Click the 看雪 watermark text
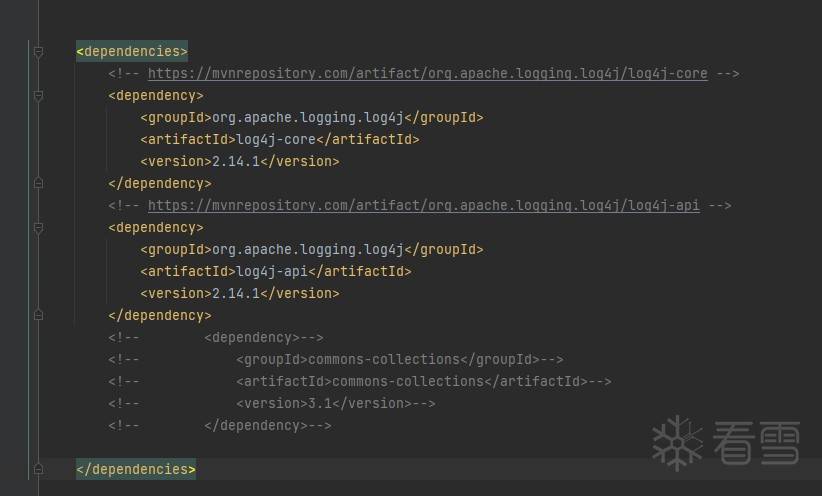822x496 pixels. point(757,443)
